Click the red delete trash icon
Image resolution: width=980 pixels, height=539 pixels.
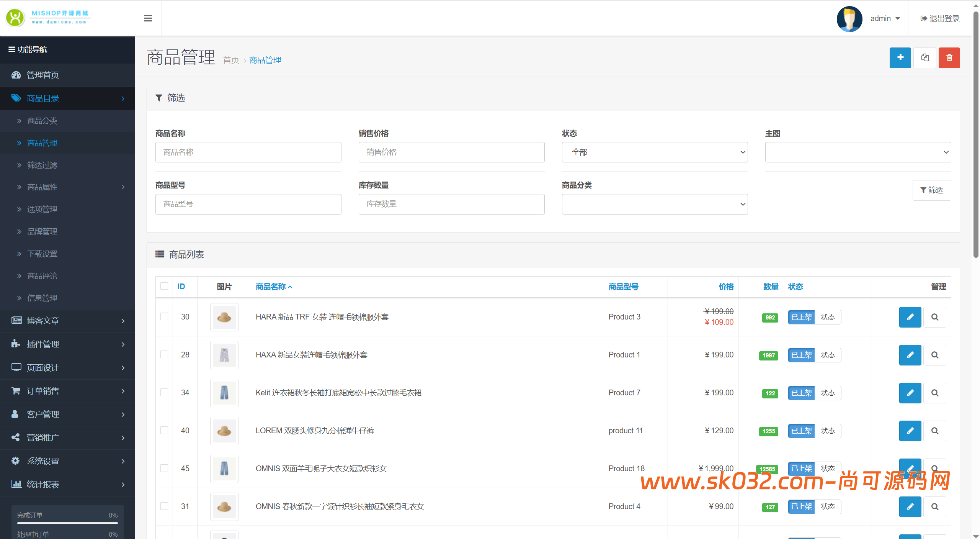pyautogui.click(x=949, y=57)
